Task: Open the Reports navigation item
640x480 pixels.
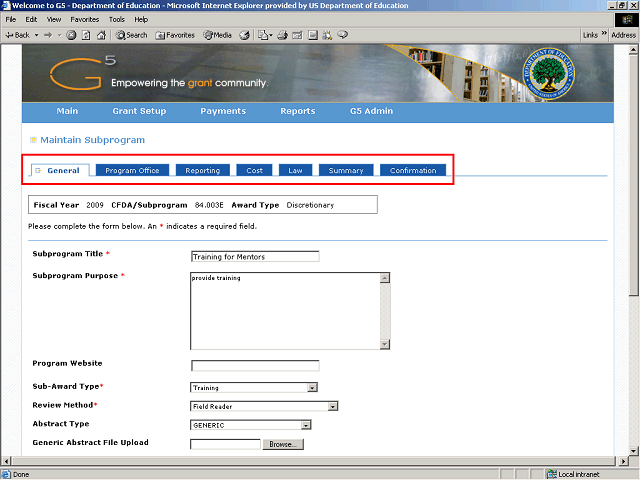Action: 298,111
